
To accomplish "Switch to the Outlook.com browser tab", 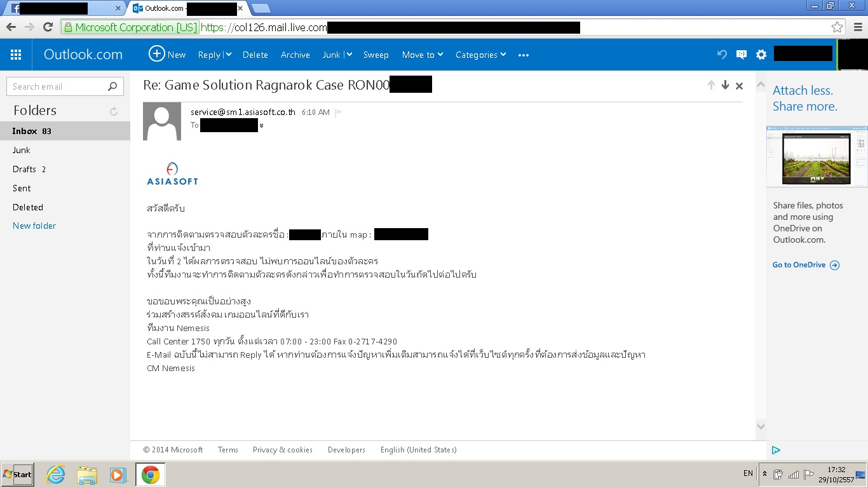I will click(x=187, y=8).
